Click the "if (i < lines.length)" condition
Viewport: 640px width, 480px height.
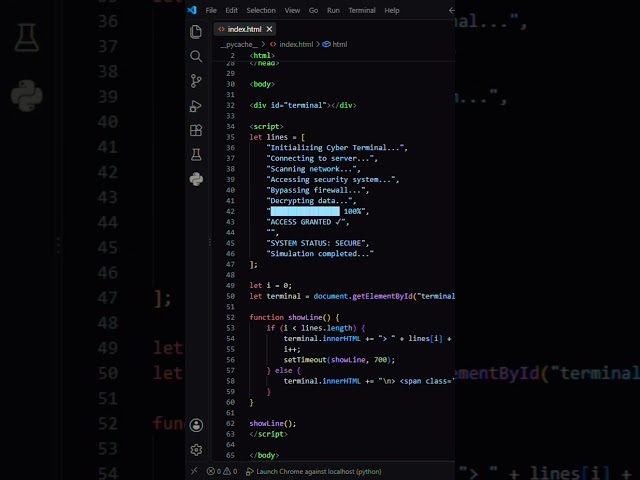[316, 328]
